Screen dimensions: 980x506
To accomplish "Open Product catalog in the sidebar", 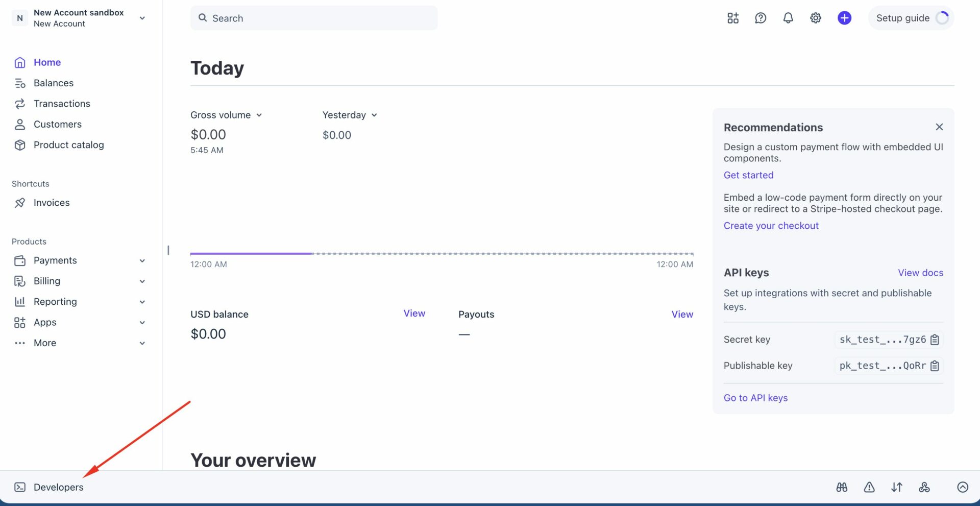I will [69, 145].
